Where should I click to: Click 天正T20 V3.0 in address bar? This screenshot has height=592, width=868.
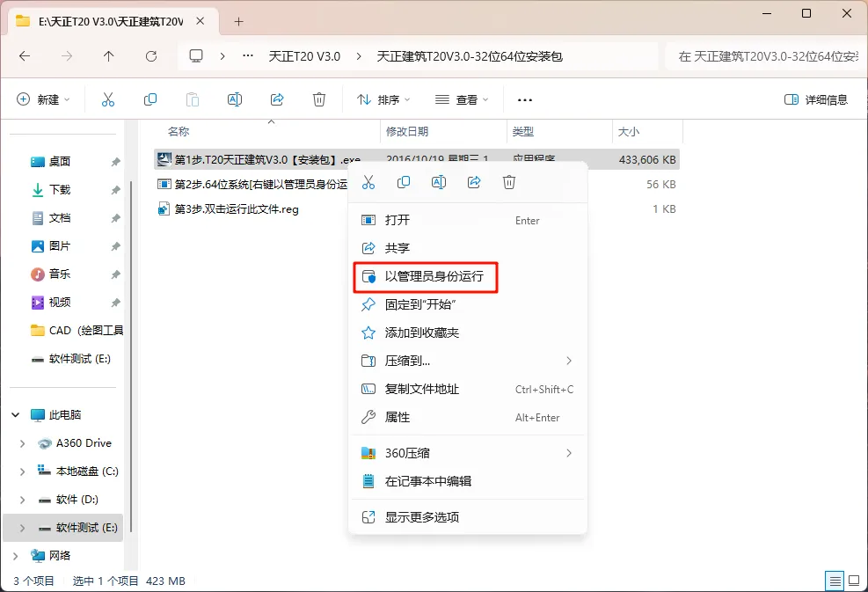[304, 56]
